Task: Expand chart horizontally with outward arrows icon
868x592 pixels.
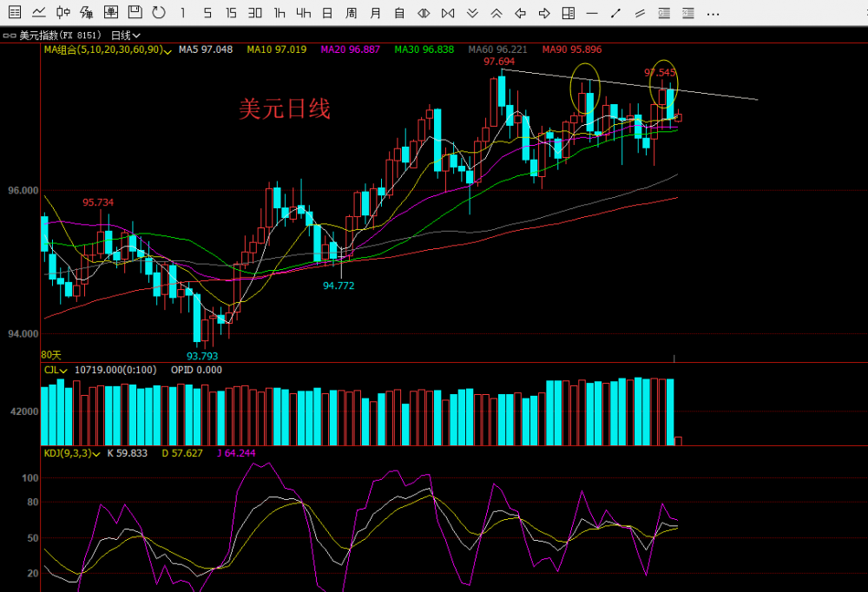Action: point(424,13)
